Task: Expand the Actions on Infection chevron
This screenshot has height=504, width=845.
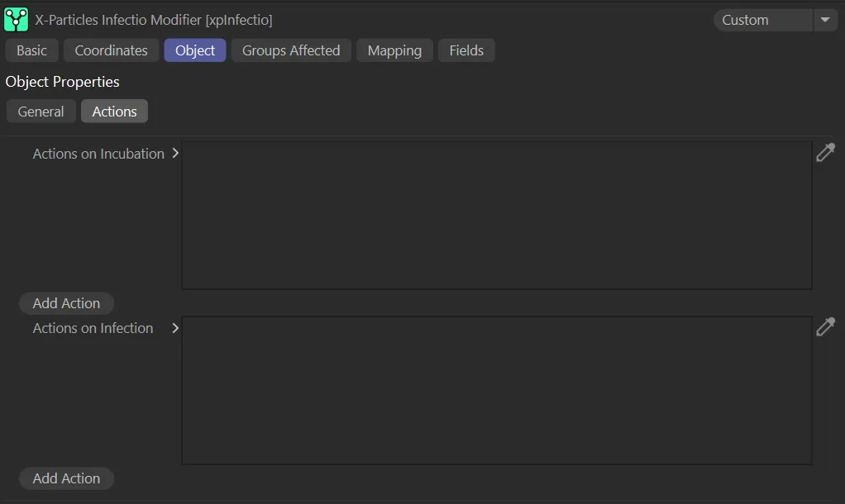Action: click(175, 328)
